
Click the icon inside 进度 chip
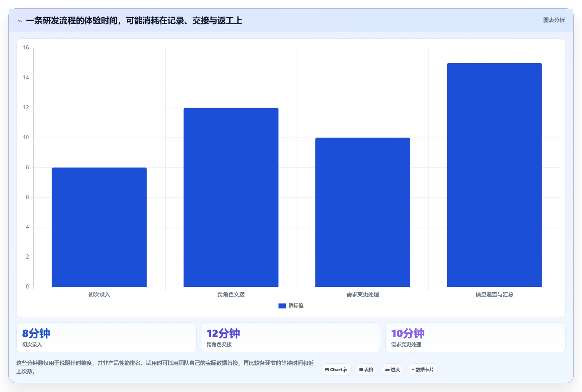click(387, 370)
